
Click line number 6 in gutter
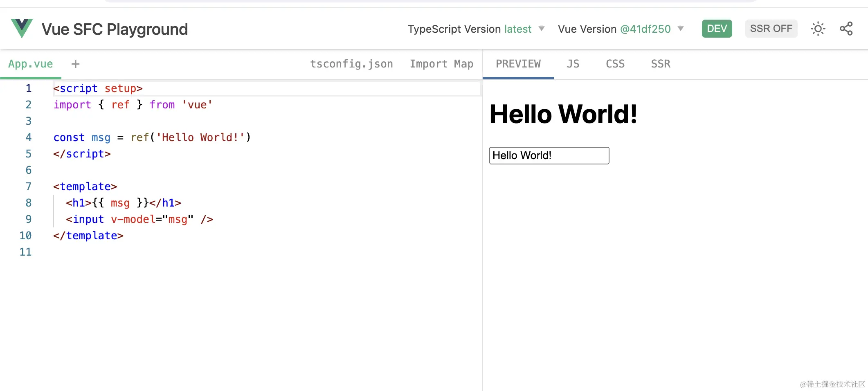pos(29,170)
